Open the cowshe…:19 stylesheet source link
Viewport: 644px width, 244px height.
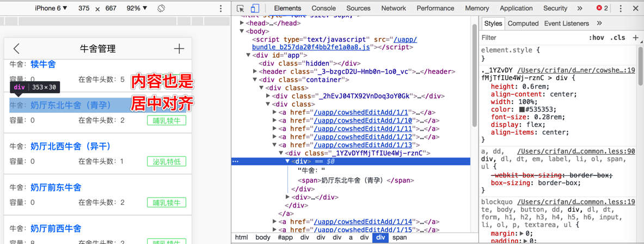coord(576,70)
